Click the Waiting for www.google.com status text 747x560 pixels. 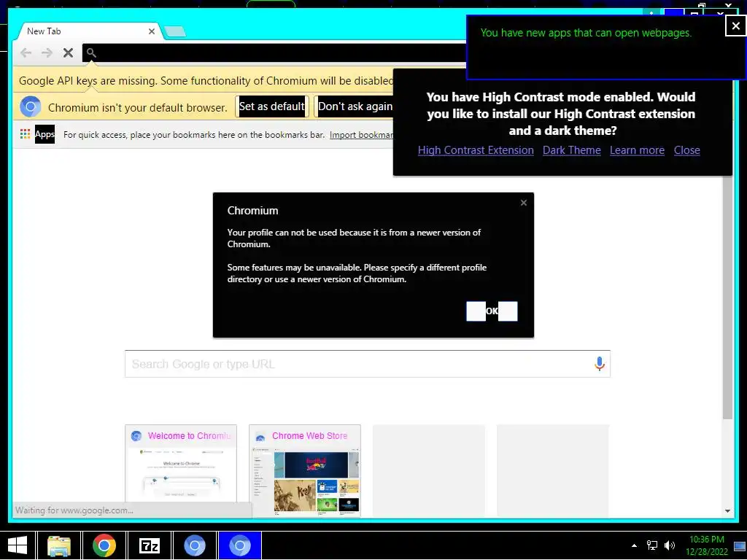(74, 510)
